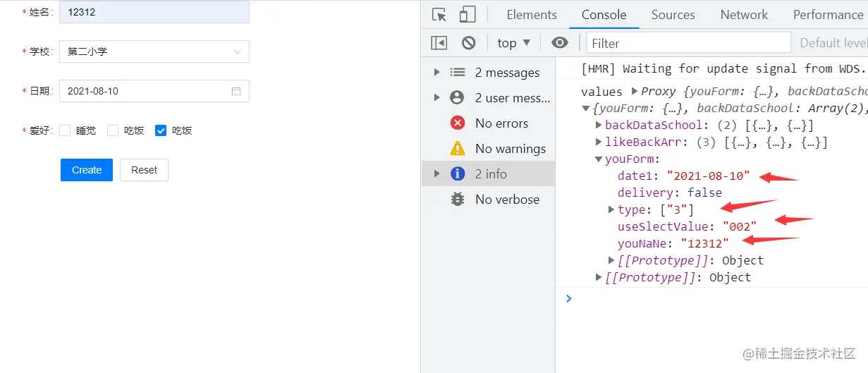This screenshot has height=373, width=868.
Task: Uncheck the checked 吃饭 checkbox
Action: 161,130
